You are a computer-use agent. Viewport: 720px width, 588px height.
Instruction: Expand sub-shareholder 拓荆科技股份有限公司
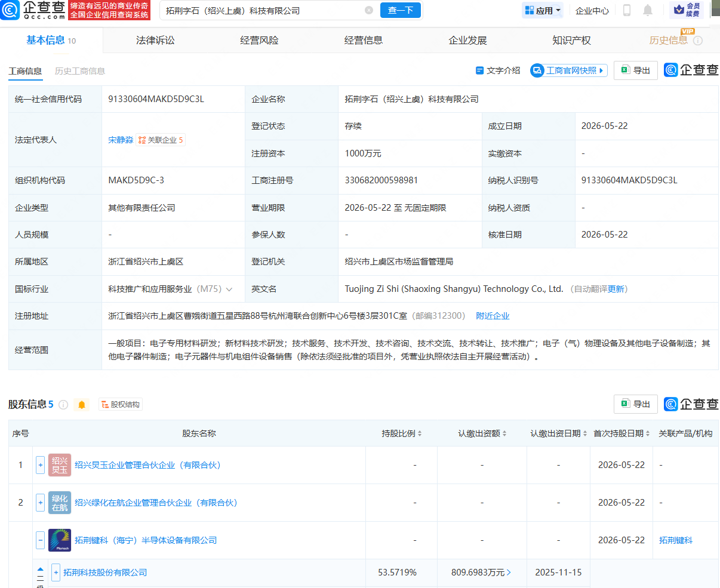[x=56, y=572]
